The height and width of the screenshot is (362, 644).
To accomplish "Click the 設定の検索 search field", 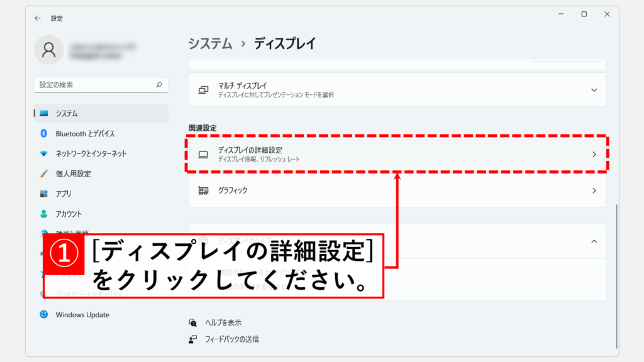I will point(94,85).
